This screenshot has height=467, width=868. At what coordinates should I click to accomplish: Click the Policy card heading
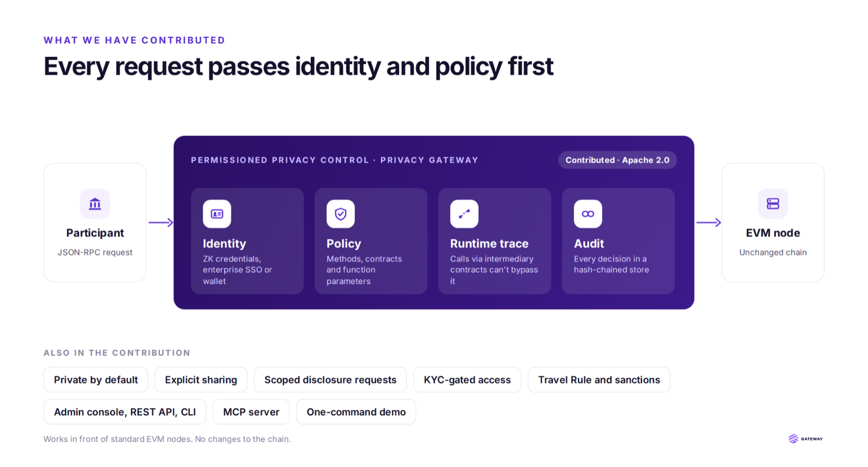(344, 244)
